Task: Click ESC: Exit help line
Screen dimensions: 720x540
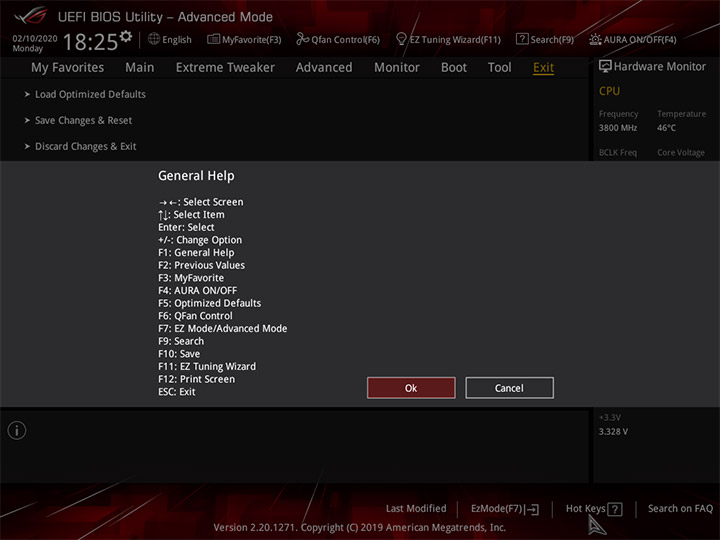Action: pyautogui.click(x=177, y=392)
